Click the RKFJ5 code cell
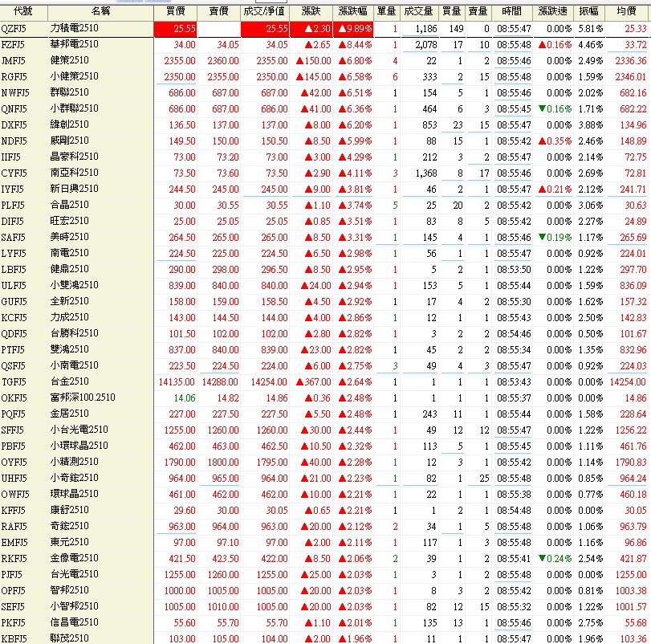Viewport: 651px width, 644px height. tap(14, 558)
